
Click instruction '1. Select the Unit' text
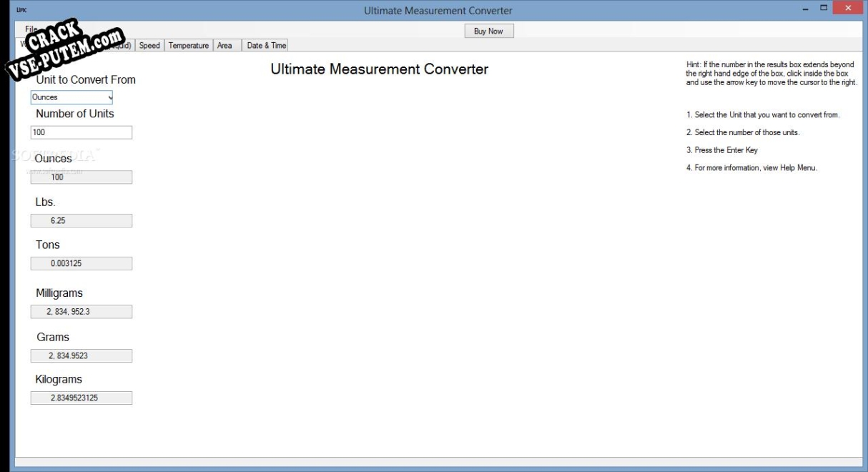763,115
